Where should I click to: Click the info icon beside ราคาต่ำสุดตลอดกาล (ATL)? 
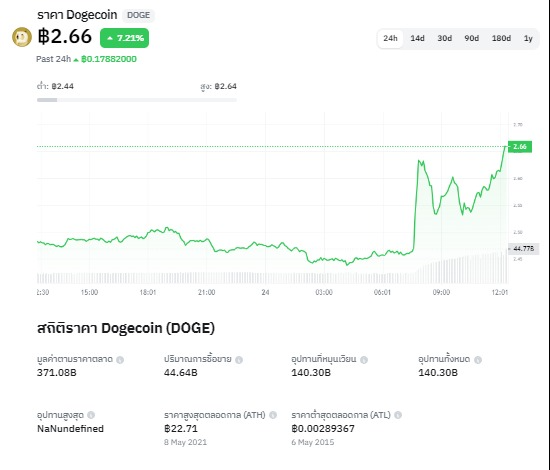(x=398, y=415)
